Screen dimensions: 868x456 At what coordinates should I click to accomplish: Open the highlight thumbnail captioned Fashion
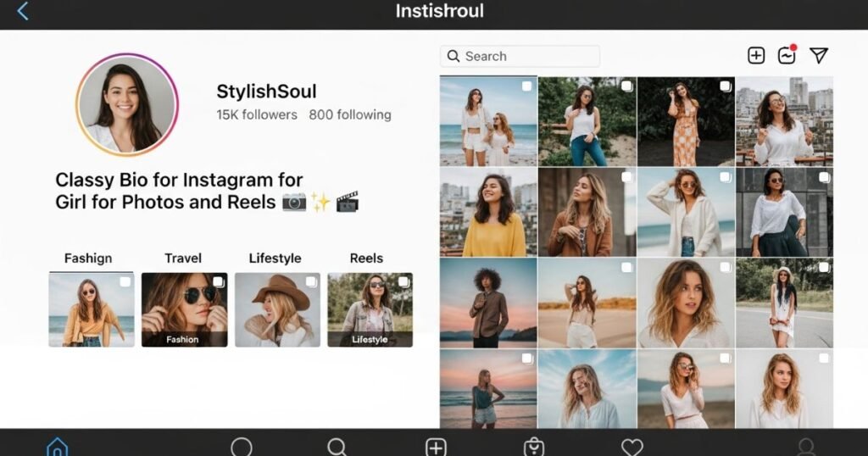point(184,310)
